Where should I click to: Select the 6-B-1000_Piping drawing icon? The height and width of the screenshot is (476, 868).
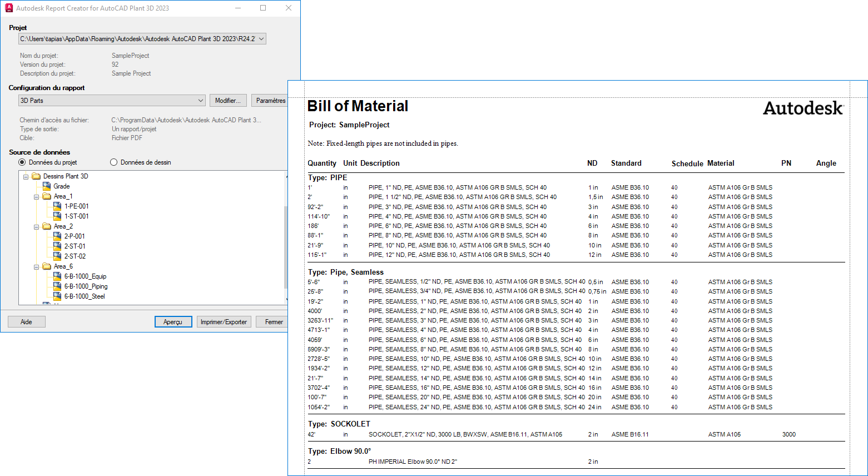click(x=57, y=286)
